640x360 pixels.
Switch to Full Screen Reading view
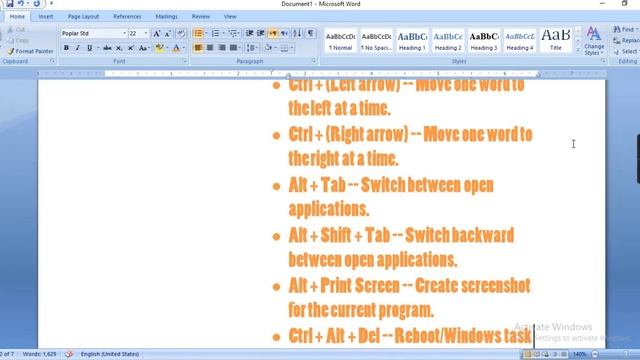click(536, 354)
